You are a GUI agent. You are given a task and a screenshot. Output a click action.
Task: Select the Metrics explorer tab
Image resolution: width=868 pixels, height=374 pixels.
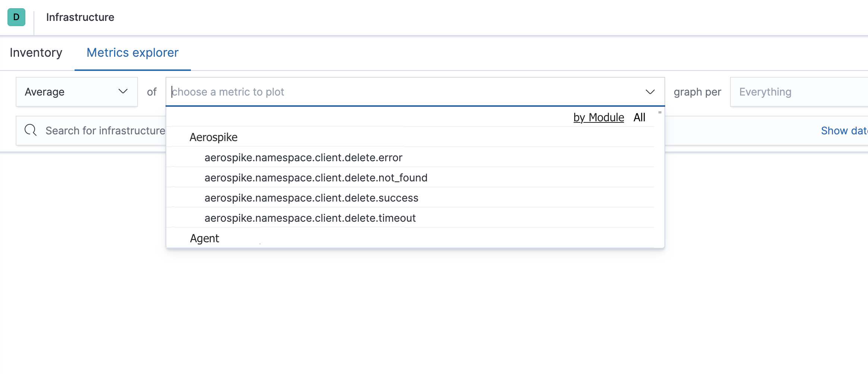[x=132, y=53]
